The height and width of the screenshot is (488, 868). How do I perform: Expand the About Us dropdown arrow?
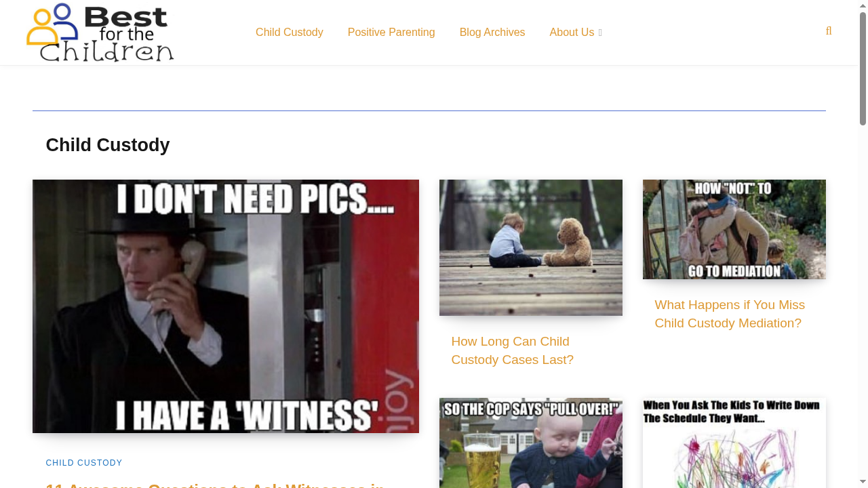click(x=600, y=33)
